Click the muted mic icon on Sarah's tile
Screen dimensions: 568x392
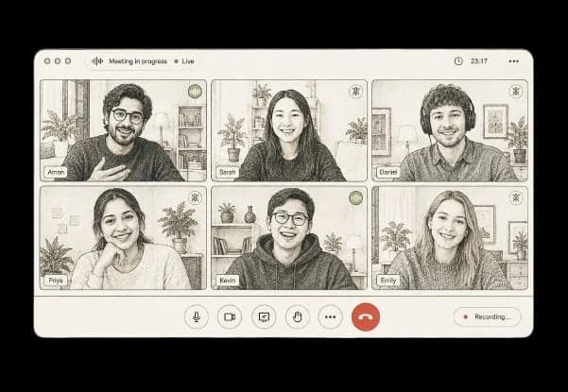355,92
